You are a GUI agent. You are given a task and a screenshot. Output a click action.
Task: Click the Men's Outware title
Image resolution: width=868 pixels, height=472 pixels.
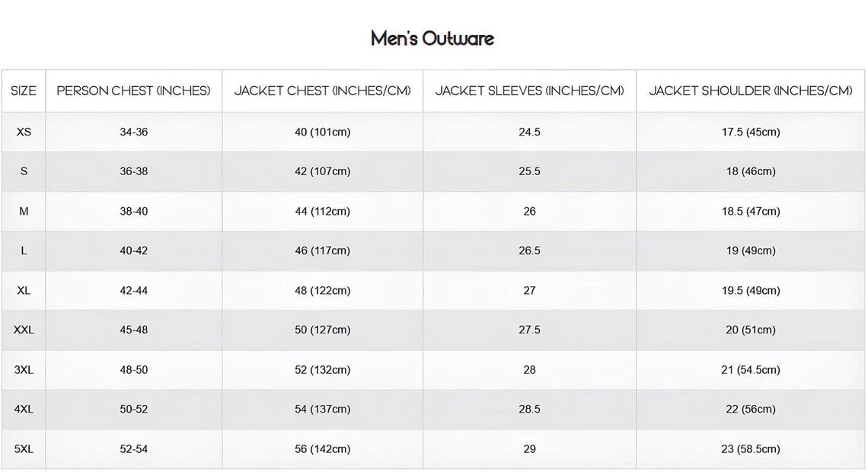(x=432, y=38)
